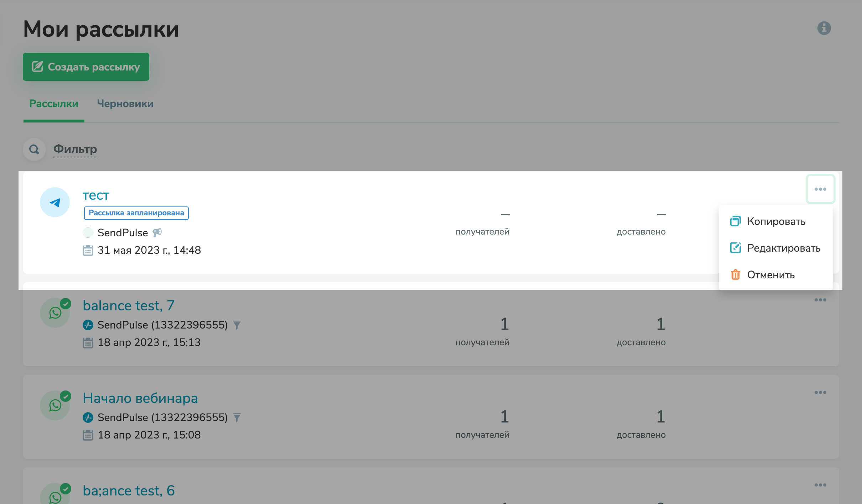
Task: Expand options menu for ba;ance test, 6
Action: click(820, 485)
